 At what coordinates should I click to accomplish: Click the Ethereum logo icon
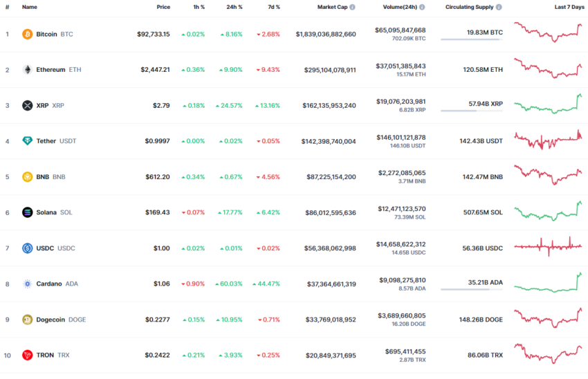(27, 70)
